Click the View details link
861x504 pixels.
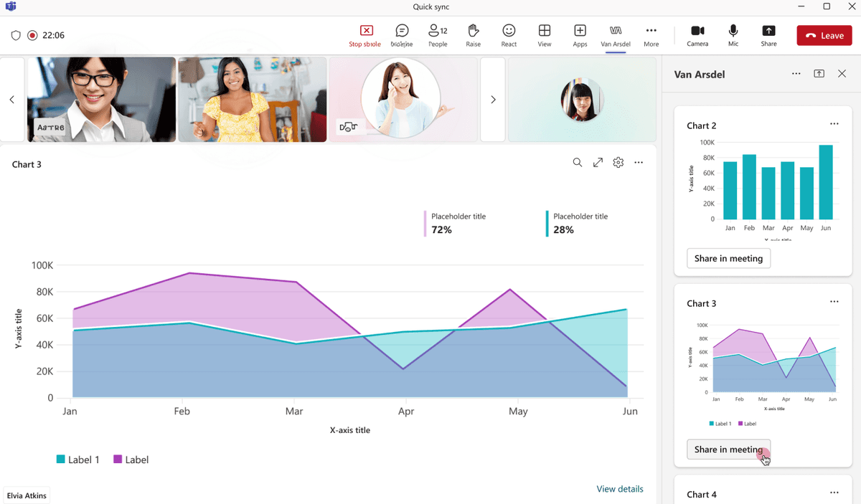[620, 489]
